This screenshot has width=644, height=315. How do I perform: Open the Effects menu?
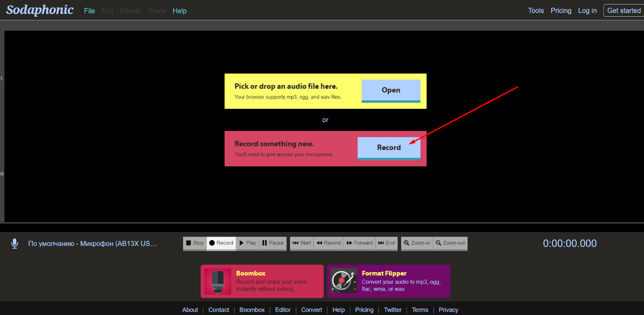pyautogui.click(x=130, y=11)
